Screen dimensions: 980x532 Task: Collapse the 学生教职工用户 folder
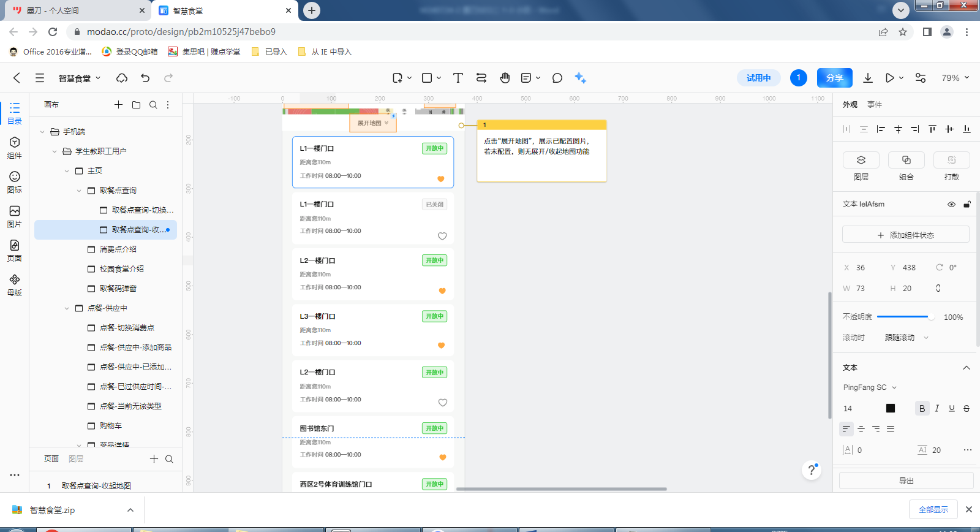pyautogui.click(x=55, y=151)
